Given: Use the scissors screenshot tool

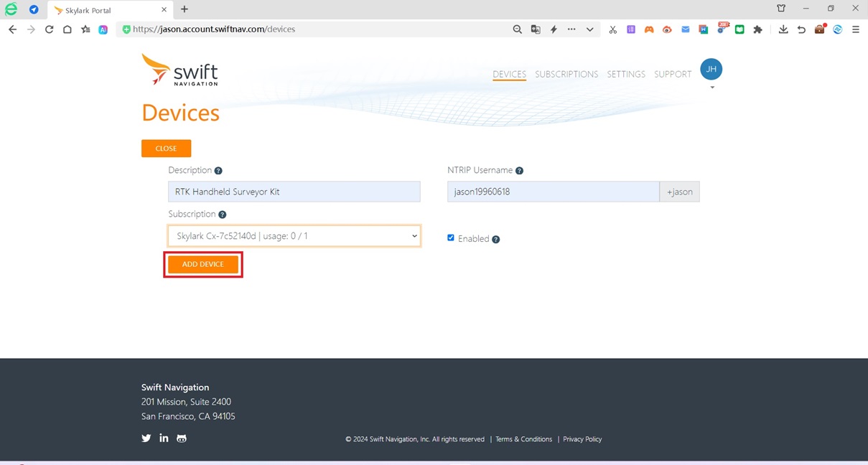Looking at the screenshot, I should coord(612,29).
